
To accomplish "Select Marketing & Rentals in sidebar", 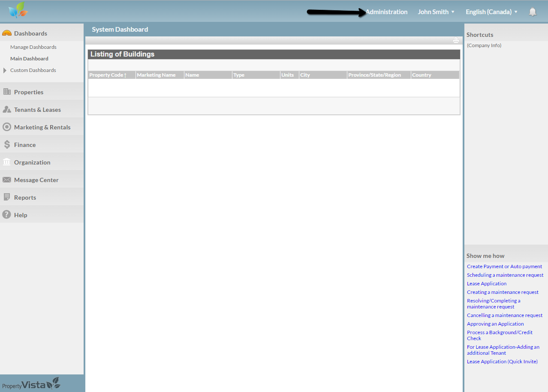I will coord(42,127).
